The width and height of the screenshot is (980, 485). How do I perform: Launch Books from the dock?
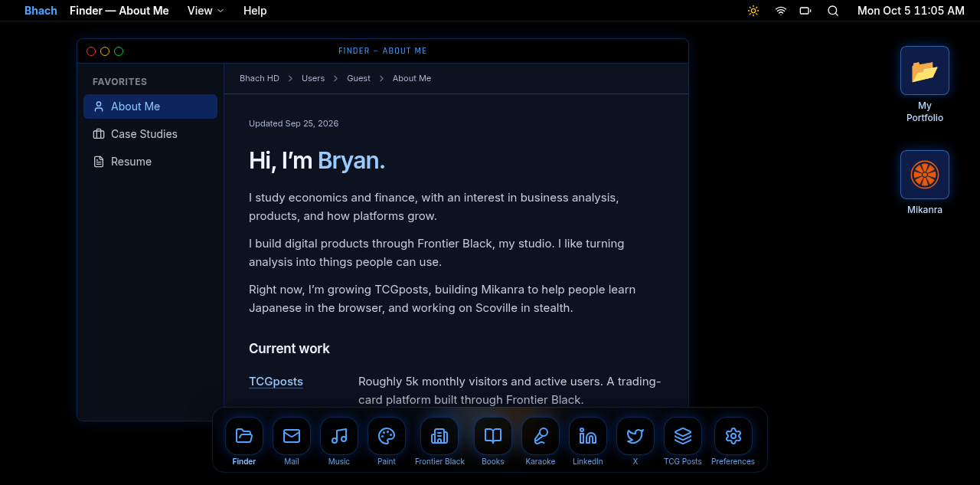click(x=493, y=436)
